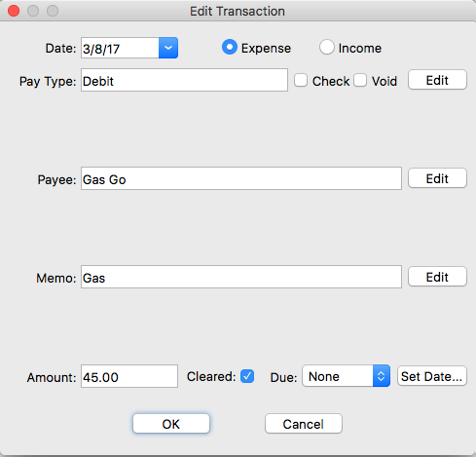Click the Set Date... button
The image size is (476, 457).
432,376
